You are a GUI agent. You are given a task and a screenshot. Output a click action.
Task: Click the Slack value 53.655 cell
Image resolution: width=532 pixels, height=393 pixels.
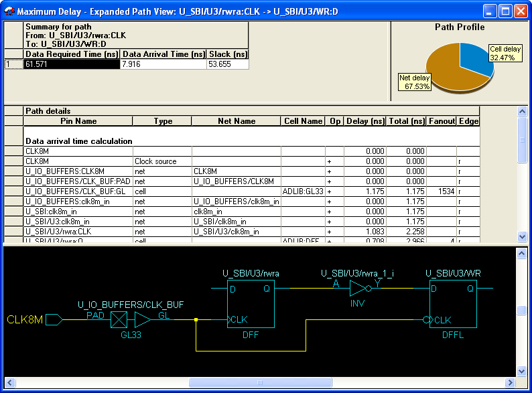click(228, 64)
